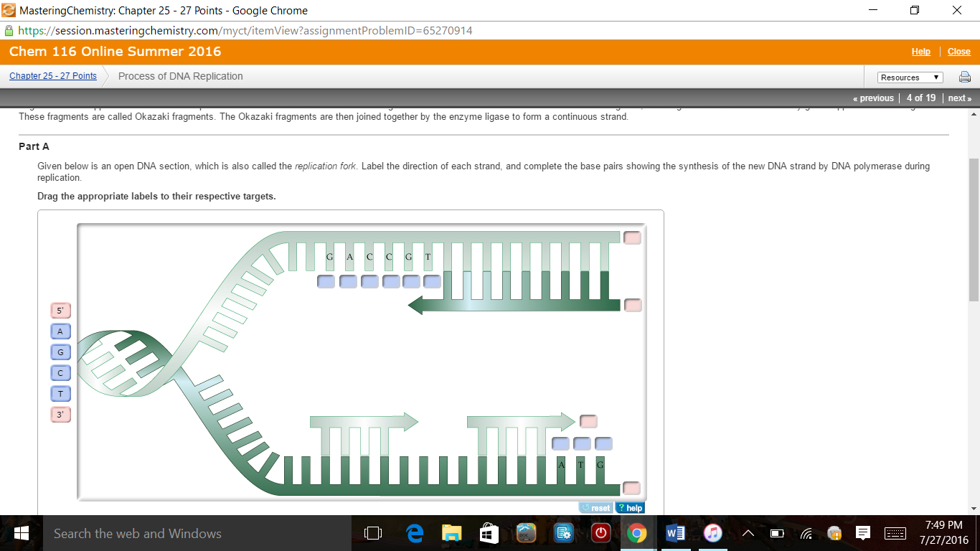The height and width of the screenshot is (551, 980).
Task: Open the Windows Store from the taskbar
Action: point(488,533)
